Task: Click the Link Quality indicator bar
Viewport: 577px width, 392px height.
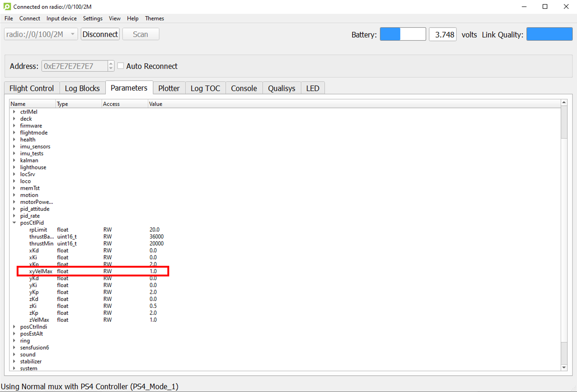Action: point(549,34)
